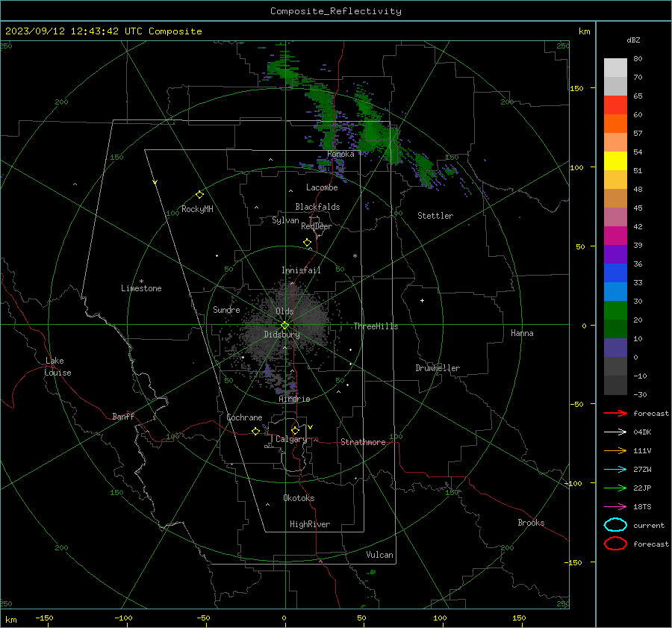
Task: Click the Blackfalds town label
Action: (x=317, y=207)
